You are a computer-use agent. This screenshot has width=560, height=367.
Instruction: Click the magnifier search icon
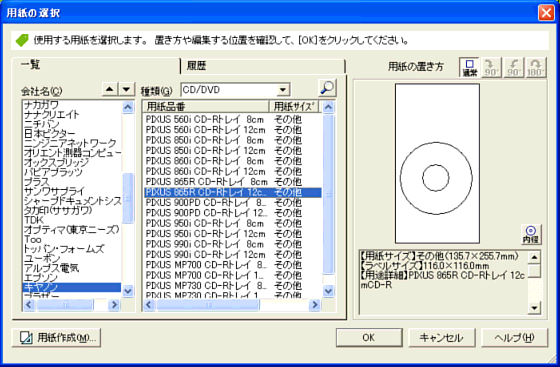tap(327, 88)
